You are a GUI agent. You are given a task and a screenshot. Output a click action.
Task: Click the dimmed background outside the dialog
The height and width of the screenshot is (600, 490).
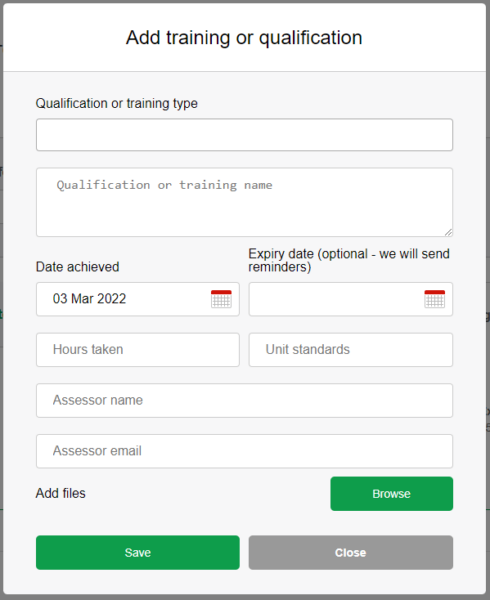[x=488, y=268]
